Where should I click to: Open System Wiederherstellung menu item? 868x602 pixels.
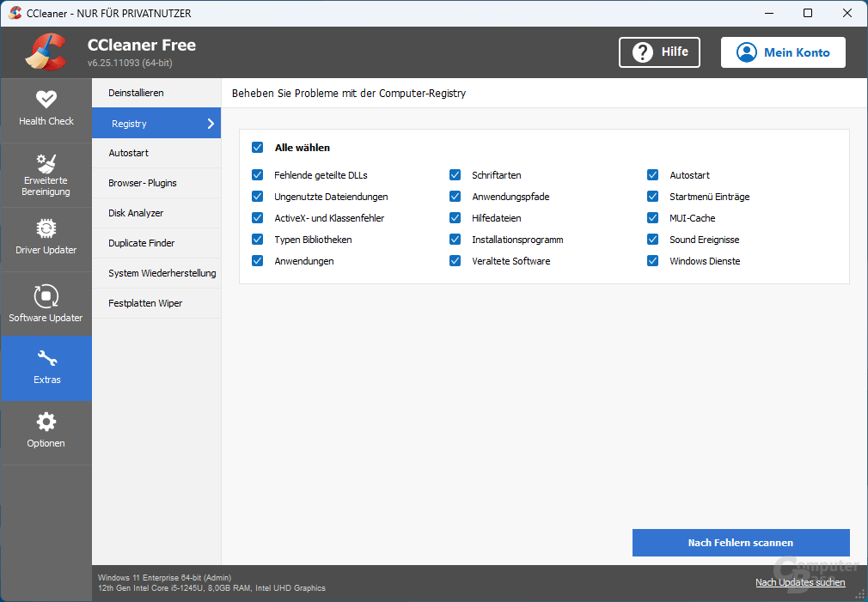click(x=156, y=273)
